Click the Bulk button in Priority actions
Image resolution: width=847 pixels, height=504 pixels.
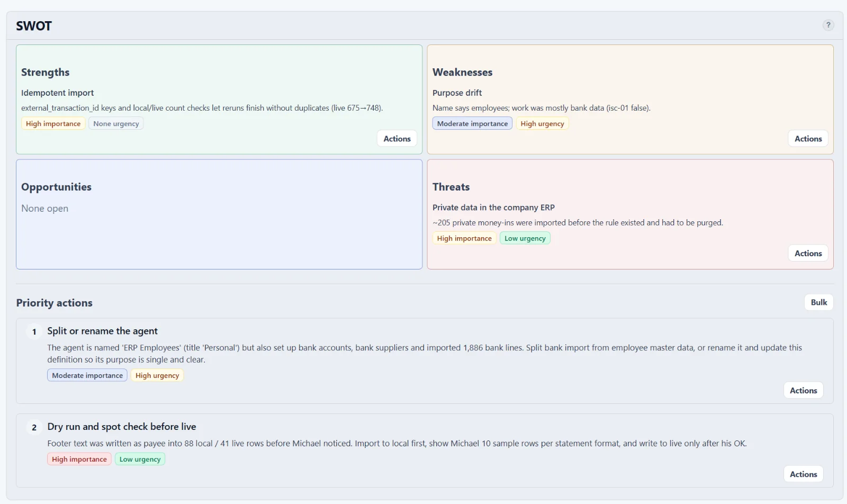click(x=818, y=302)
